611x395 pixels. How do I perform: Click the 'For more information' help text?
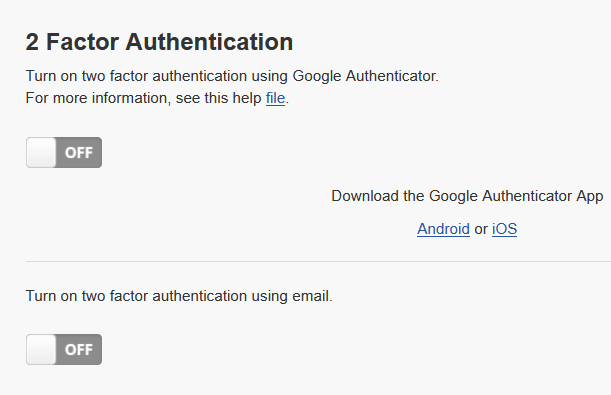157,98
